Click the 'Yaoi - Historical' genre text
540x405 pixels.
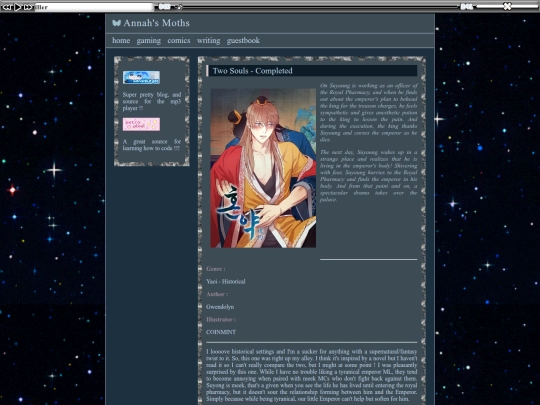226,281
